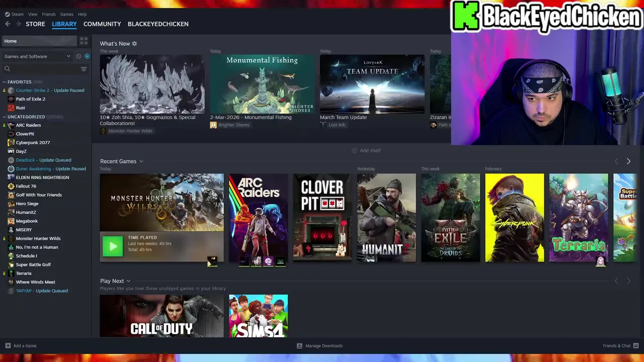
Task: Click the Add a Game plus icon
Action: (8, 346)
